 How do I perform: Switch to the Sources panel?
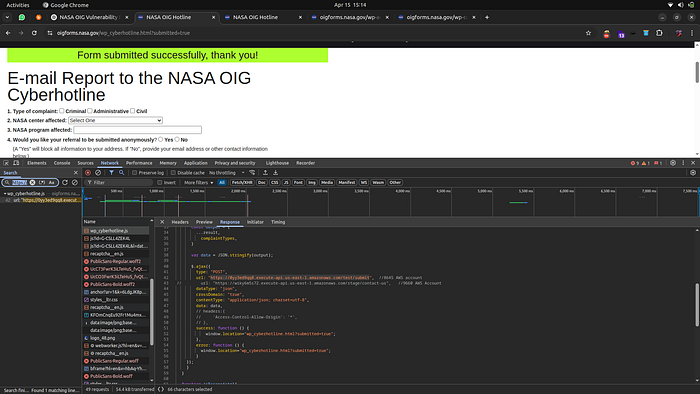pyautogui.click(x=85, y=163)
